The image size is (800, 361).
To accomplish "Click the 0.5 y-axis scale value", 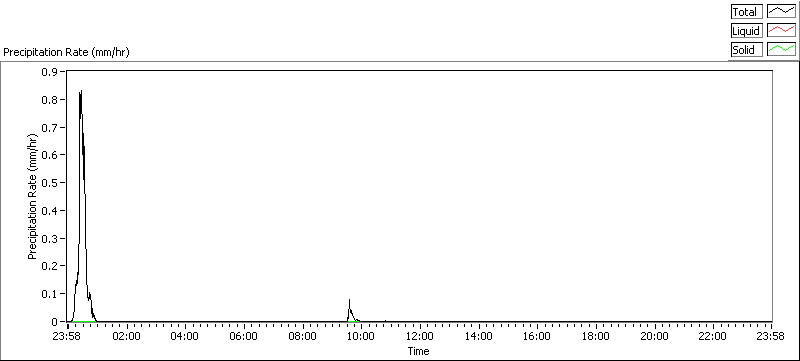I will tap(50, 183).
